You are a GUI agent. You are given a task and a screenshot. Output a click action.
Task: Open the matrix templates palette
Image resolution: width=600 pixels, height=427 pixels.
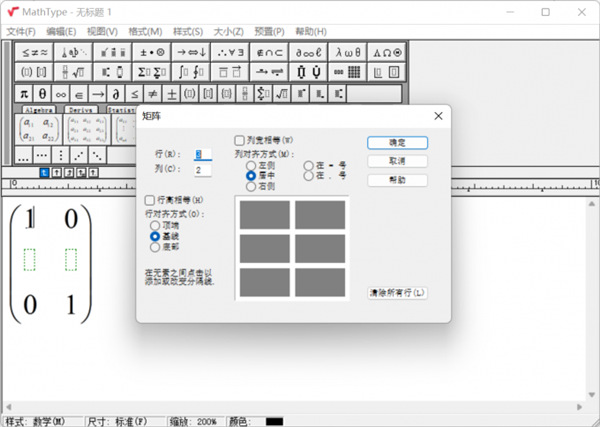pos(347,72)
